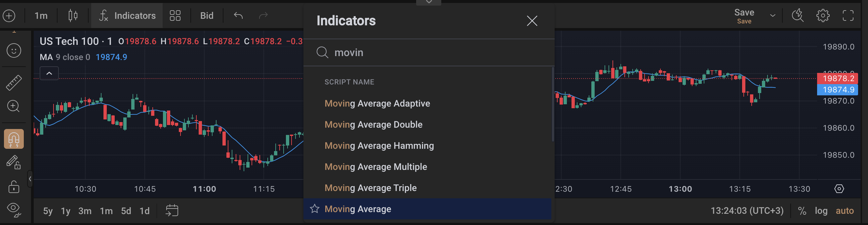Toggle the magnet mode tool
The width and height of the screenshot is (868, 225).
[x=14, y=139]
